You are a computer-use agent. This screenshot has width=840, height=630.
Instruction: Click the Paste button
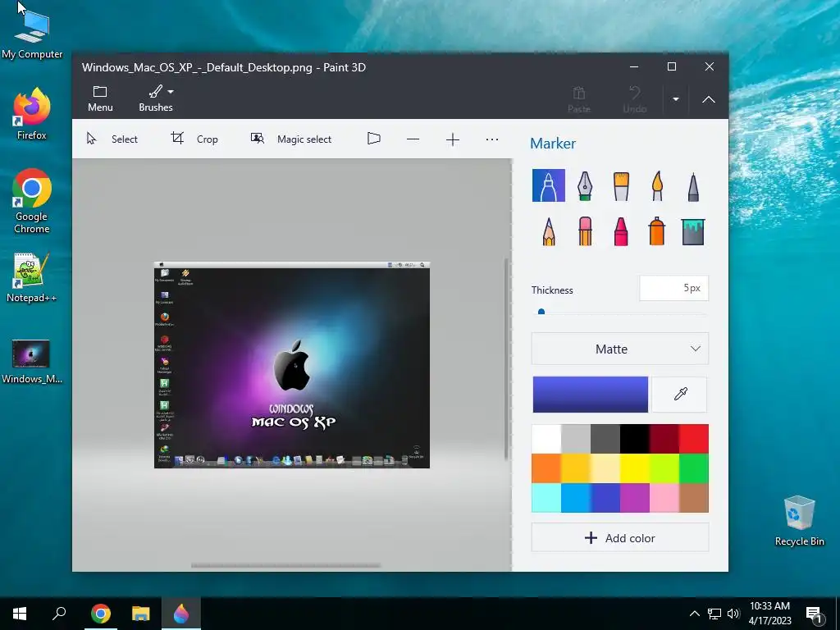point(578,99)
